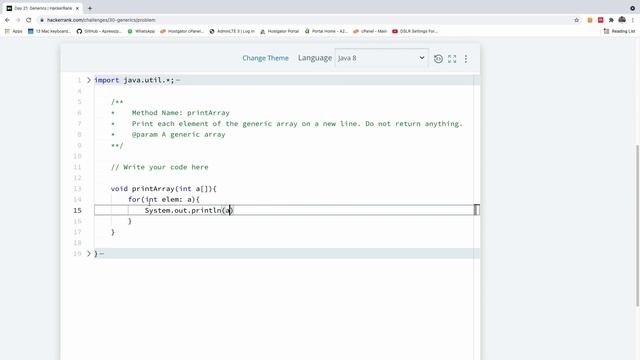Open a new browser tab
This screenshot has height=360, width=640.
(x=90, y=8)
